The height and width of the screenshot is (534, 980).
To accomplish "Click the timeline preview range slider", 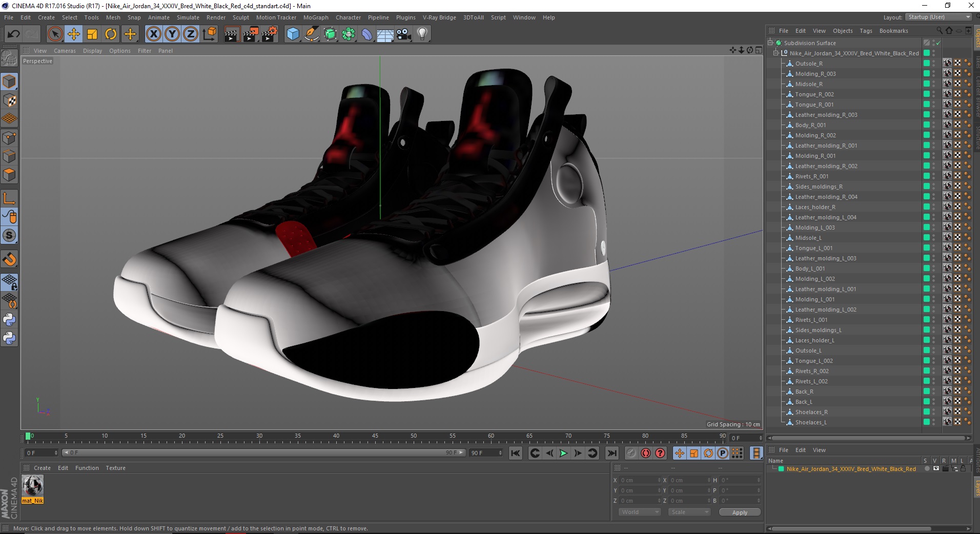I will pos(263,453).
